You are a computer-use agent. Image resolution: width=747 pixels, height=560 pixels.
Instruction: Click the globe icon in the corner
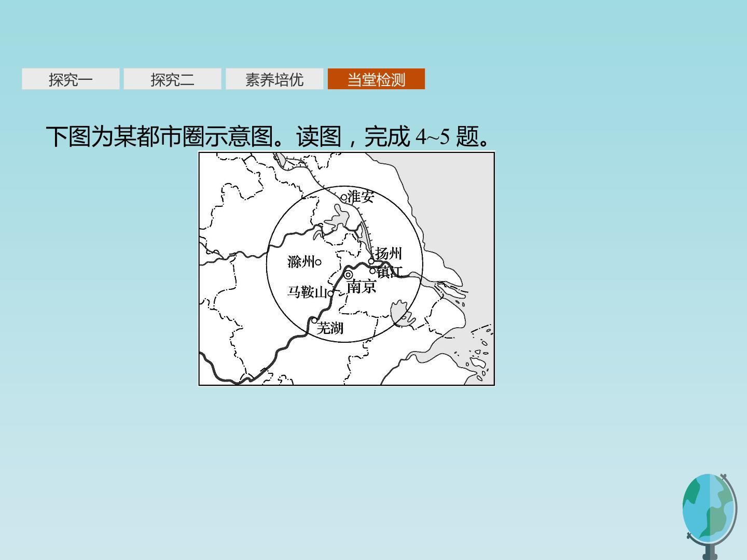tap(709, 516)
